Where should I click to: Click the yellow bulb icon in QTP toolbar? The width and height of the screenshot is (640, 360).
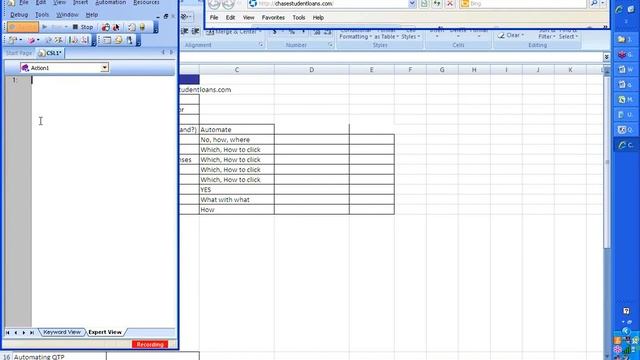142,27
